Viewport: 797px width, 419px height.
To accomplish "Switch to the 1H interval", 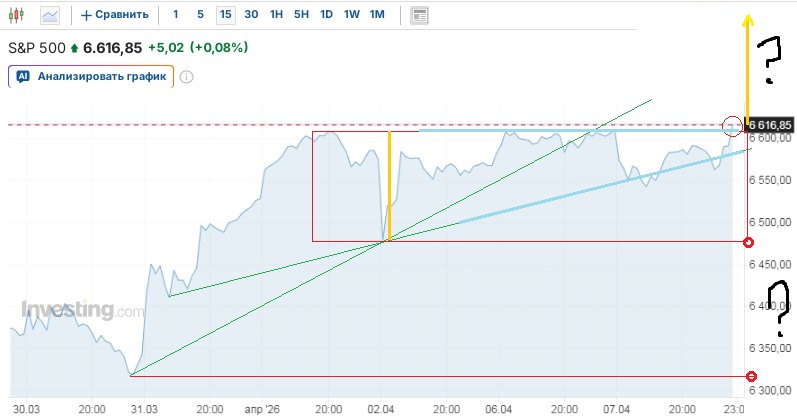I will coord(277,15).
